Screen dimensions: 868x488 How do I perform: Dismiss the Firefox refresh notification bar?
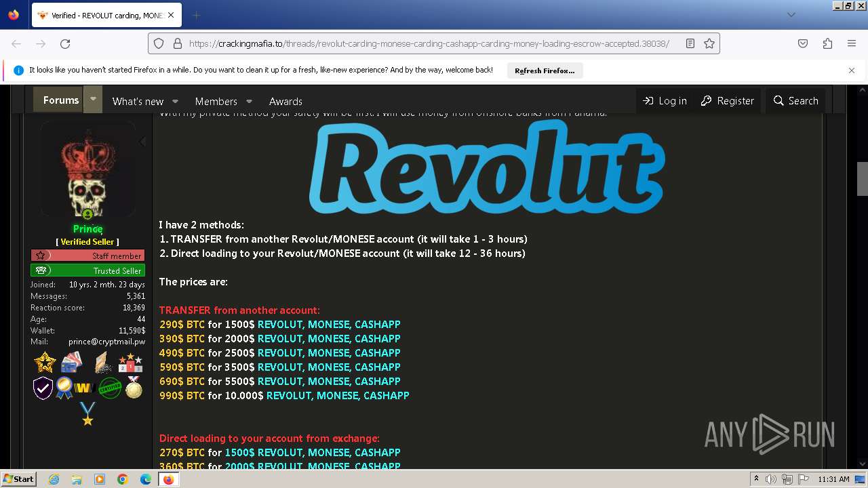(852, 70)
